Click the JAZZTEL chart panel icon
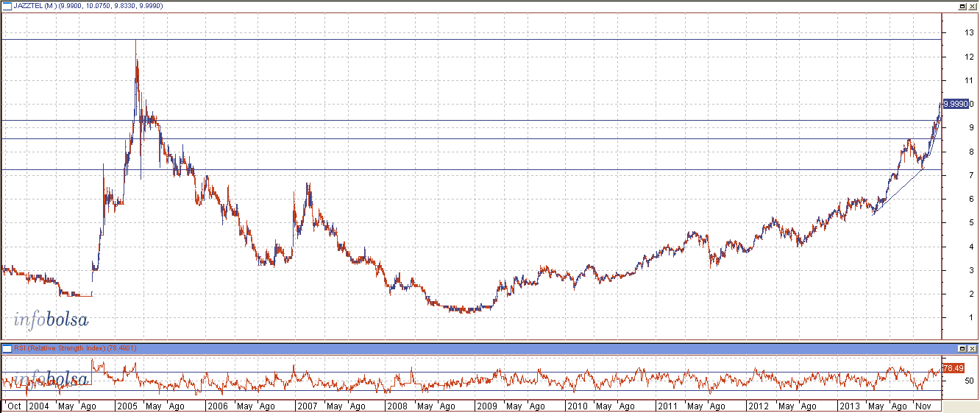 7,5
